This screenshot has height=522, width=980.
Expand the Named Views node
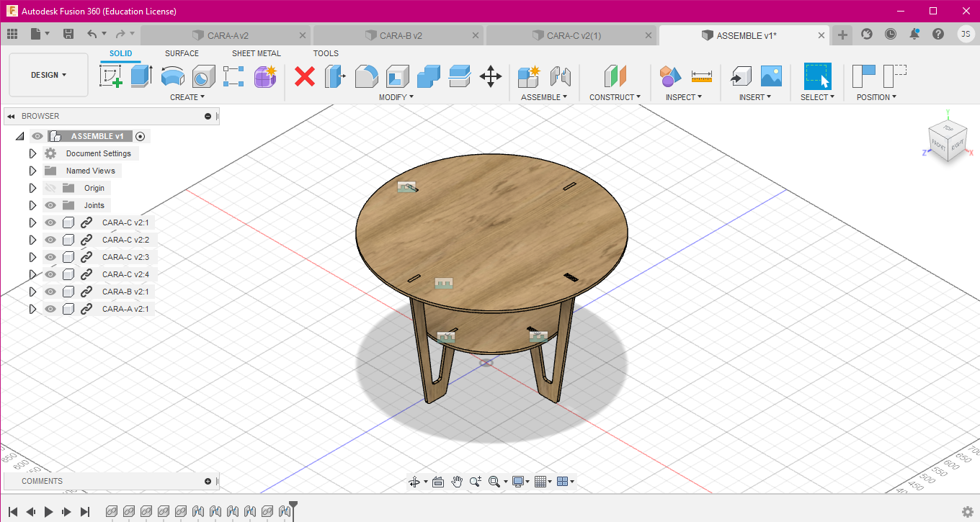click(32, 171)
